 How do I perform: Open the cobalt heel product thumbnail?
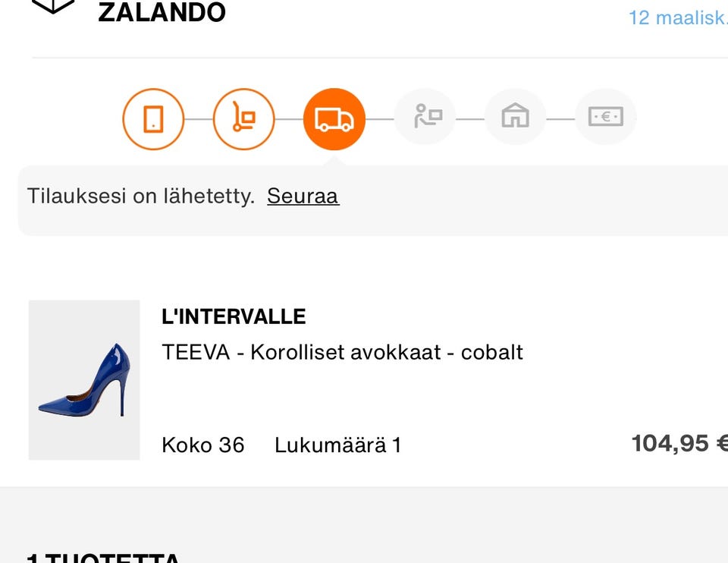[84, 379]
